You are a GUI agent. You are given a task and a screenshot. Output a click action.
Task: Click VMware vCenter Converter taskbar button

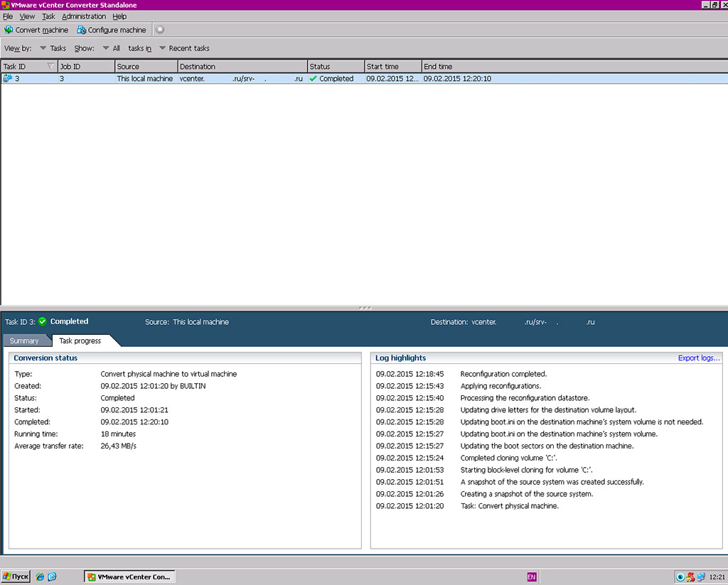[129, 576]
